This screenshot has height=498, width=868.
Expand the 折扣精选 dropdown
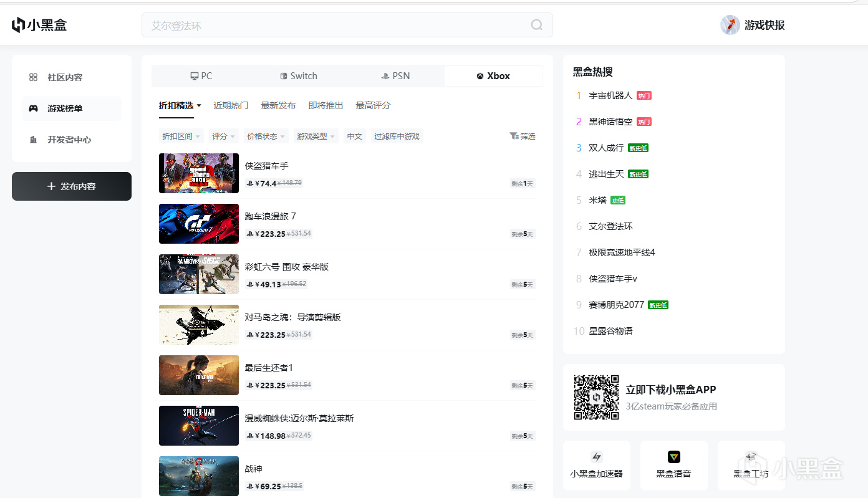point(180,105)
